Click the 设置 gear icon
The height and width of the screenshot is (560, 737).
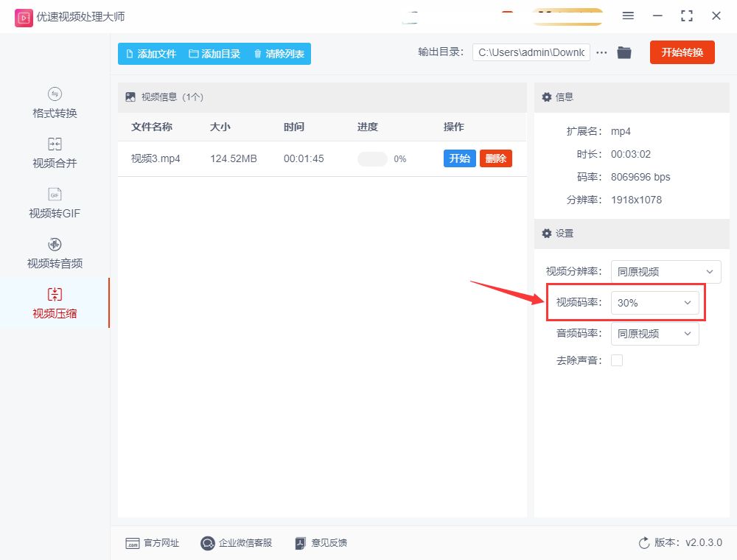(x=547, y=233)
